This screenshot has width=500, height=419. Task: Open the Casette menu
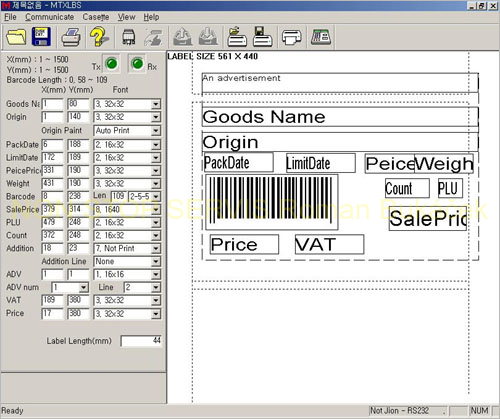(96, 17)
